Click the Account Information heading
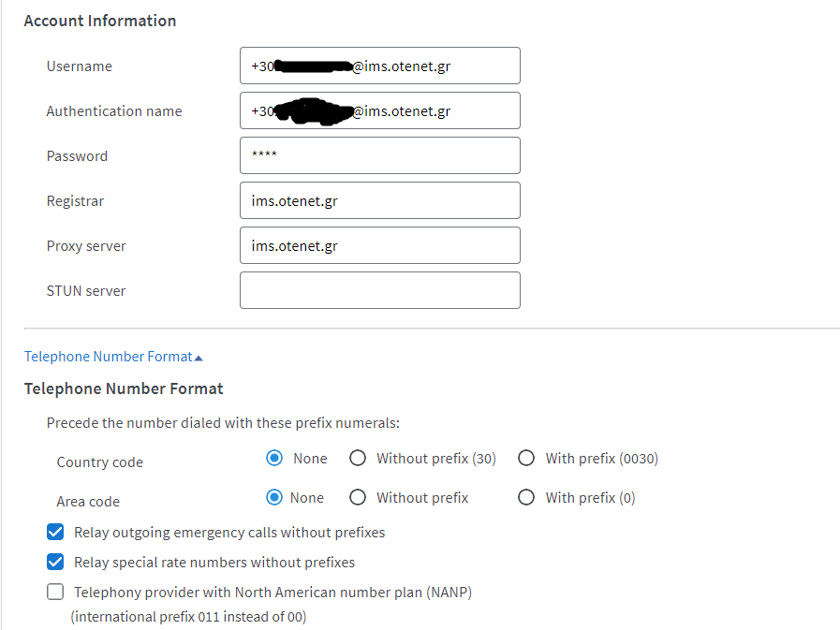Screen dimensions: 840x630 [x=99, y=21]
